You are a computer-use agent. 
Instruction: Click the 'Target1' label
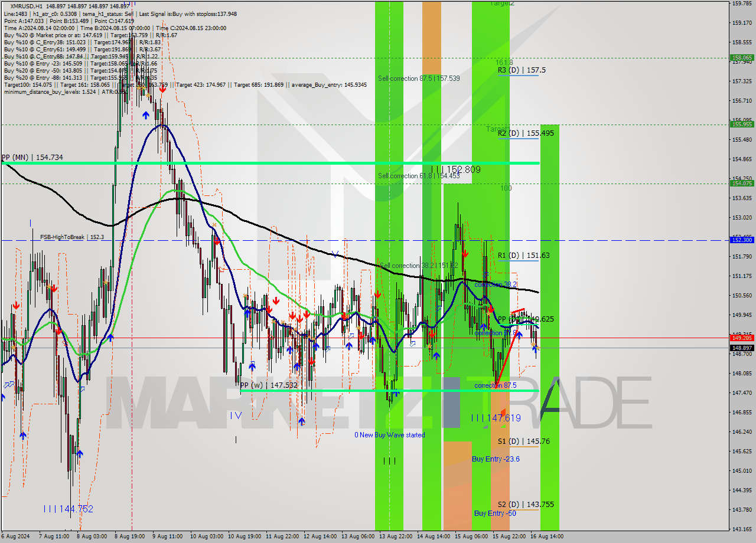point(498,129)
